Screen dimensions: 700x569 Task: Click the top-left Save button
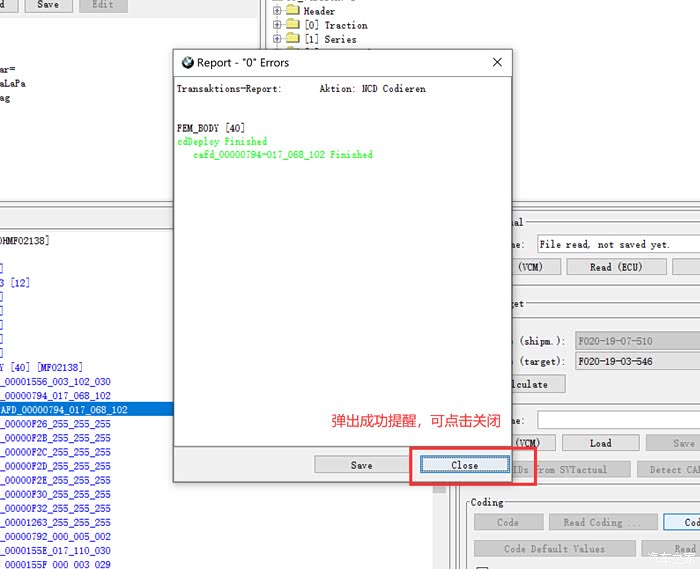(x=47, y=4)
